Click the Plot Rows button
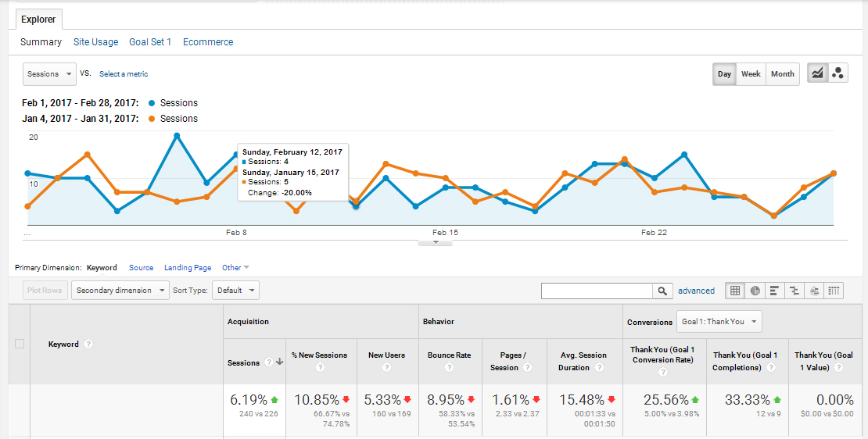This screenshot has width=868, height=439. click(x=45, y=291)
